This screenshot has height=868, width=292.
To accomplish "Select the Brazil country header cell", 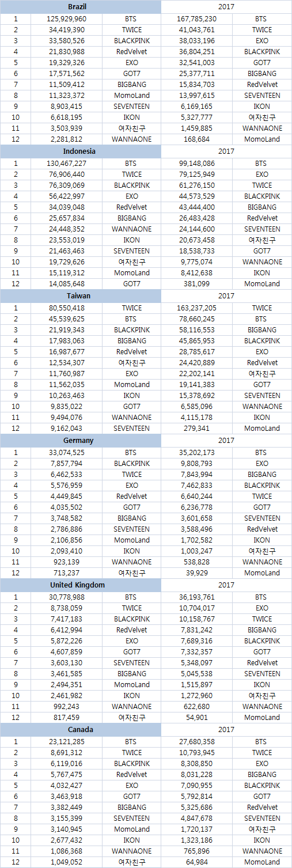I will pyautogui.click(x=81, y=7).
